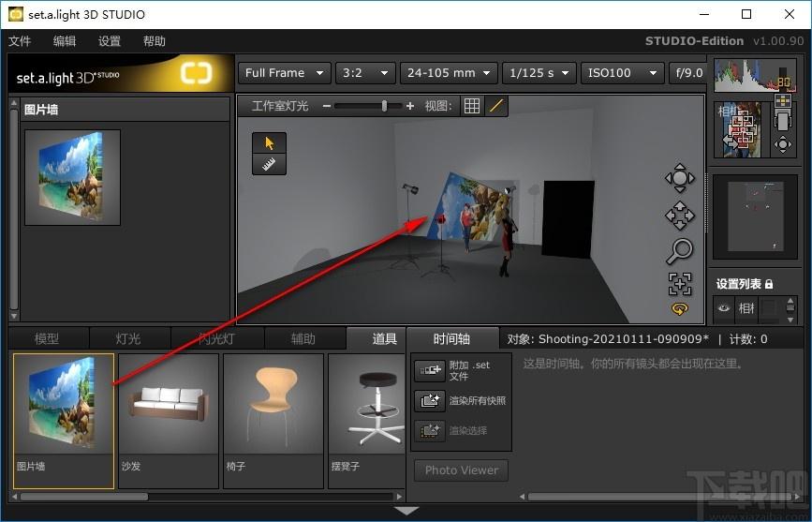
Task: Increase studio light with plus button
Action: point(410,106)
